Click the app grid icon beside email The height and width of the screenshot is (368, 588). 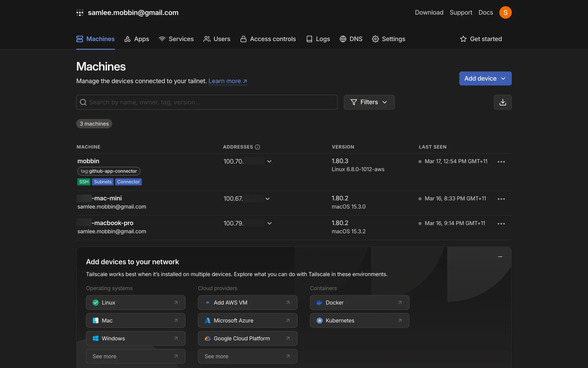[80, 13]
